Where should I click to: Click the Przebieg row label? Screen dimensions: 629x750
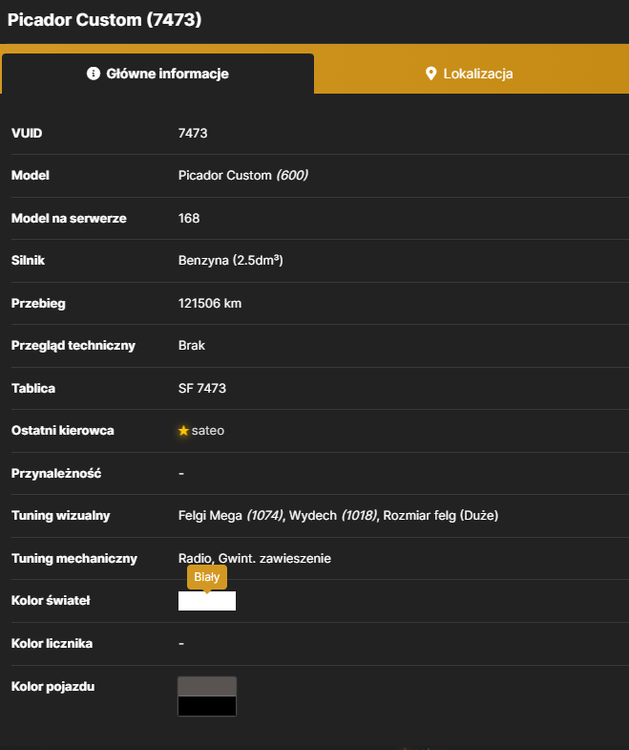(38, 303)
